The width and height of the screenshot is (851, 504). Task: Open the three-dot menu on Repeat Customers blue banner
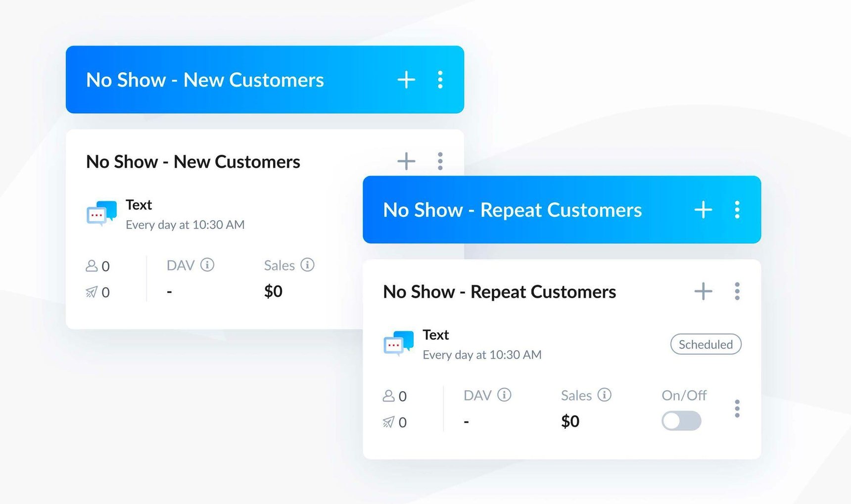pyautogui.click(x=737, y=210)
